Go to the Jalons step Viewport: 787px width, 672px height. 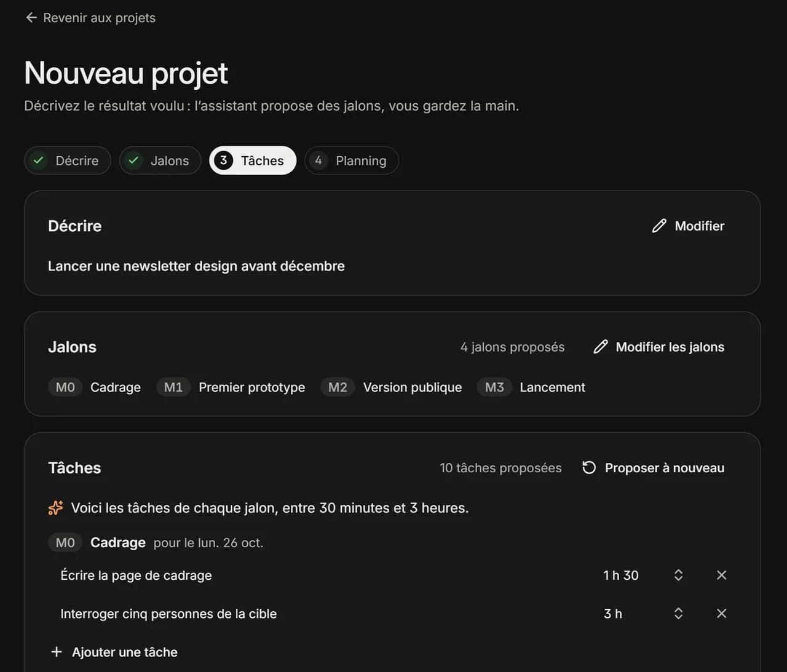pos(160,160)
